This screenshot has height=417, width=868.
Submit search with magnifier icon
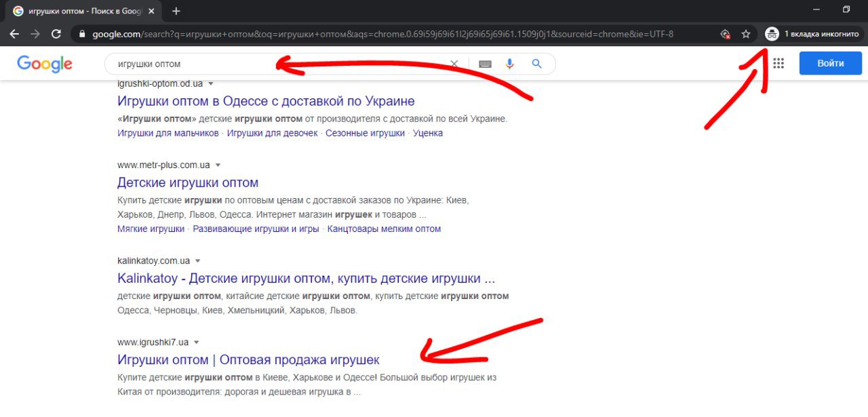point(536,64)
